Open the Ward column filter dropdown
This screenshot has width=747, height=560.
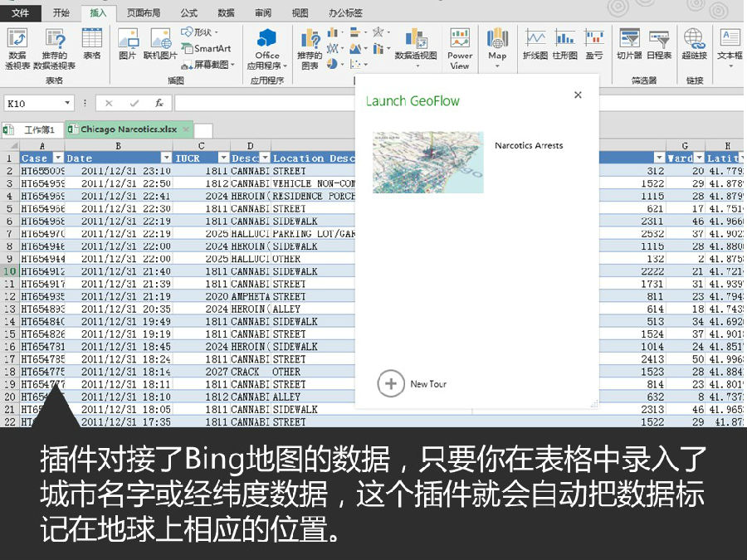click(x=699, y=158)
